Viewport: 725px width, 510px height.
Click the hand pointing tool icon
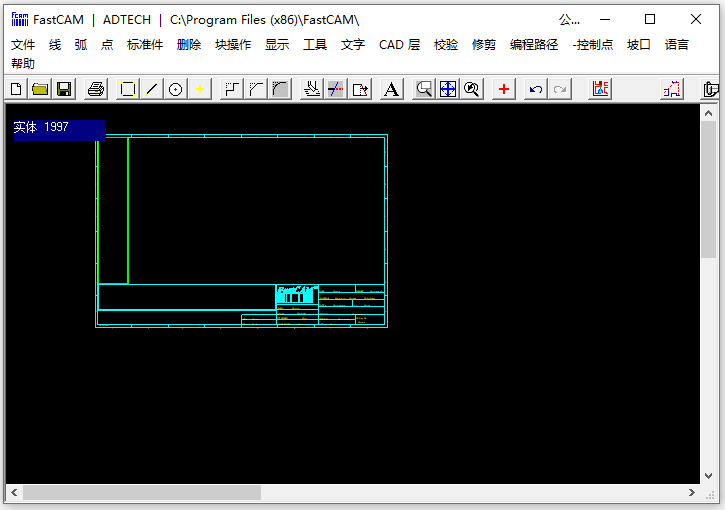pyautogui.click(x=312, y=89)
